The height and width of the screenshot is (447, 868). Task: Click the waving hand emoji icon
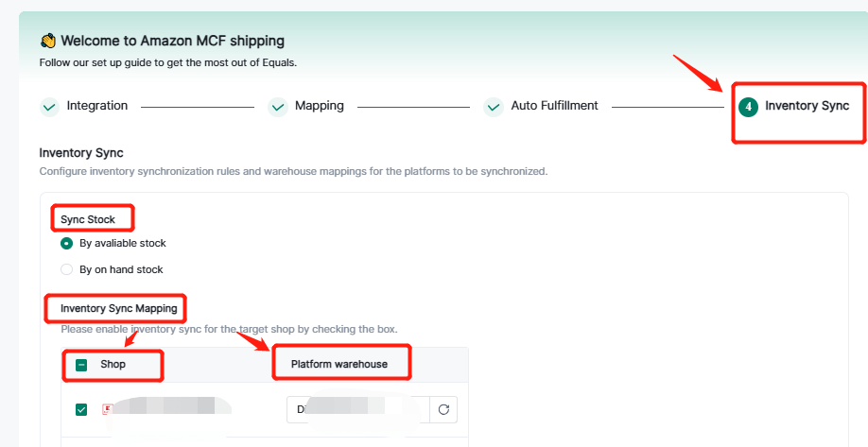[48, 41]
